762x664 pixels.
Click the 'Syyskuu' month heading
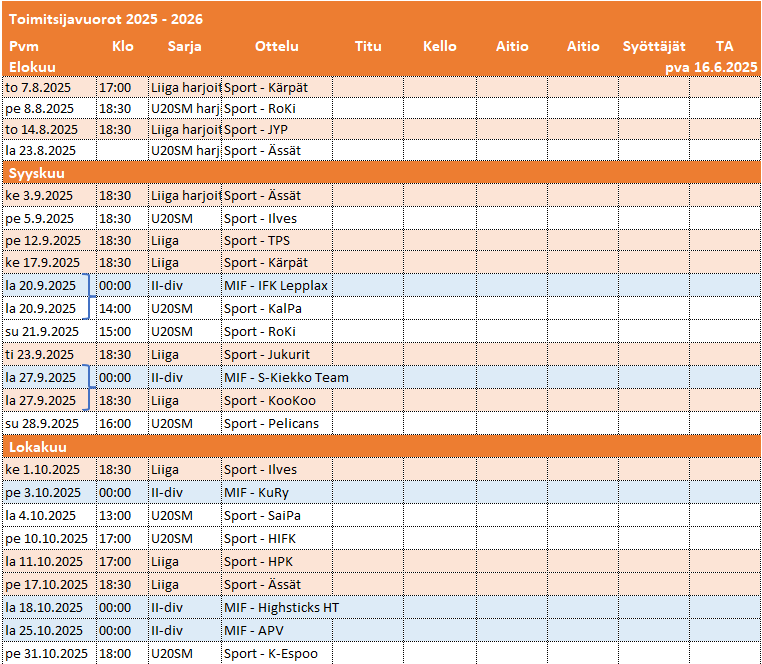click(x=36, y=174)
